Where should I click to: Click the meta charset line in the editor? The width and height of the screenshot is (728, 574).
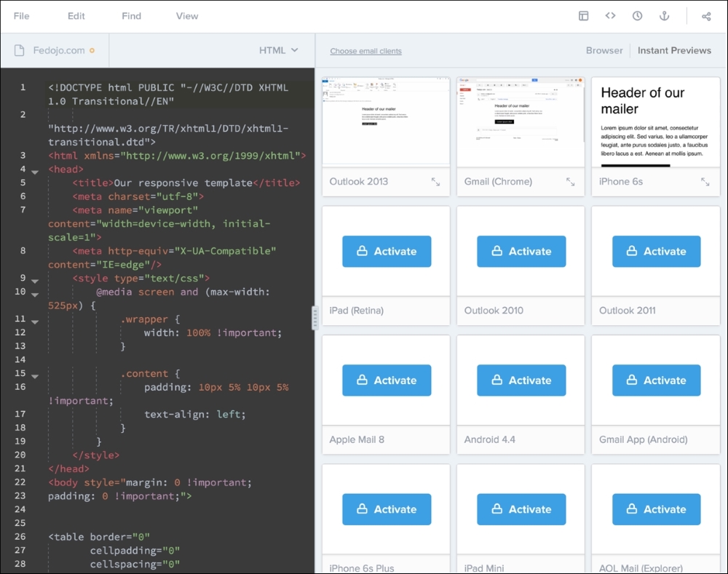pos(138,196)
